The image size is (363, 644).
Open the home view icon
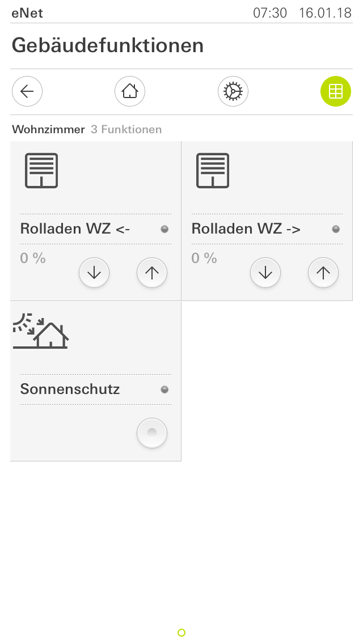(130, 91)
